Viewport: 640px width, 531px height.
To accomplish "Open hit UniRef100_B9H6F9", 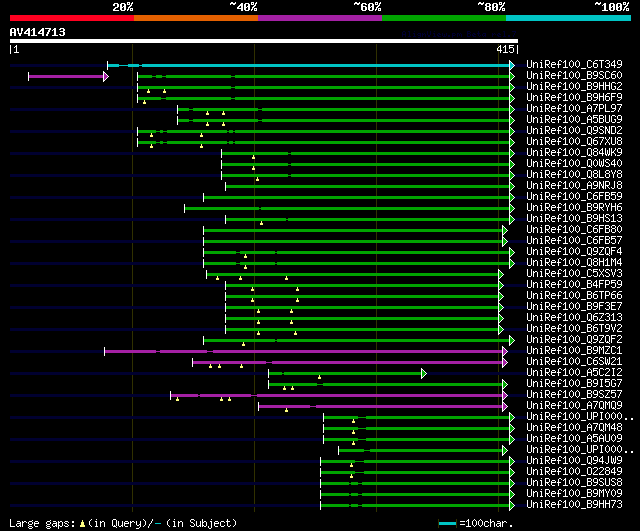I will (574, 97).
